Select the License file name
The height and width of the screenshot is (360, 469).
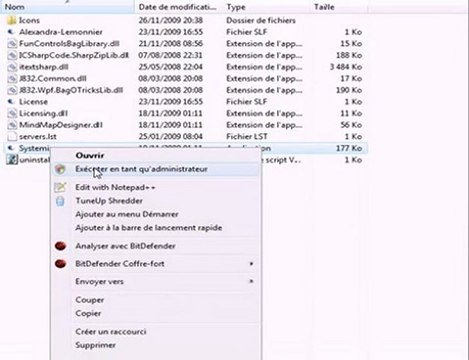(x=33, y=102)
